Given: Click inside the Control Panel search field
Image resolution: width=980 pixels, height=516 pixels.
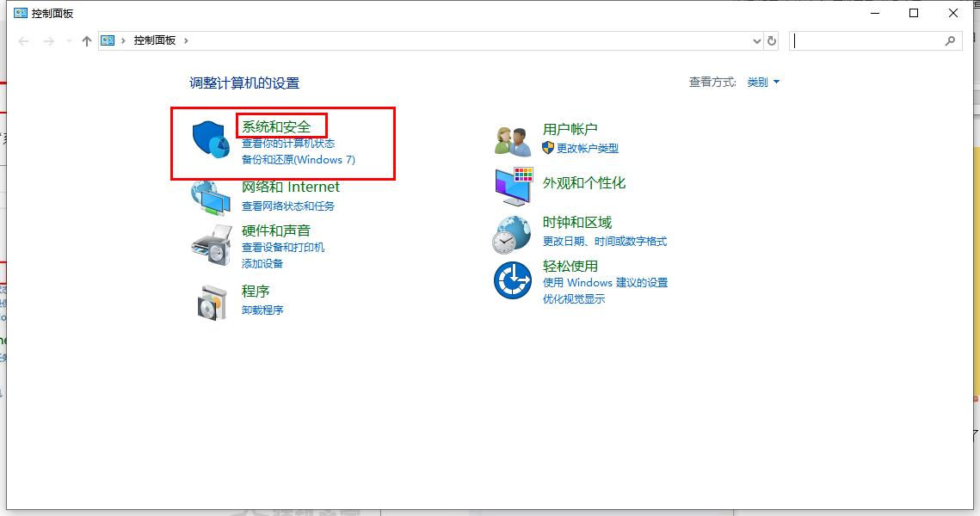Looking at the screenshot, I should [869, 40].
